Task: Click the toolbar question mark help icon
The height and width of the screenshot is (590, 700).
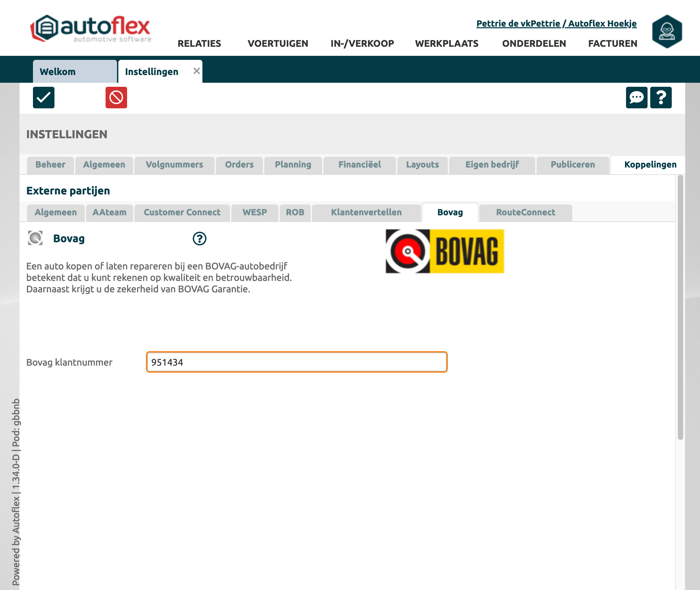Action: pyautogui.click(x=661, y=98)
